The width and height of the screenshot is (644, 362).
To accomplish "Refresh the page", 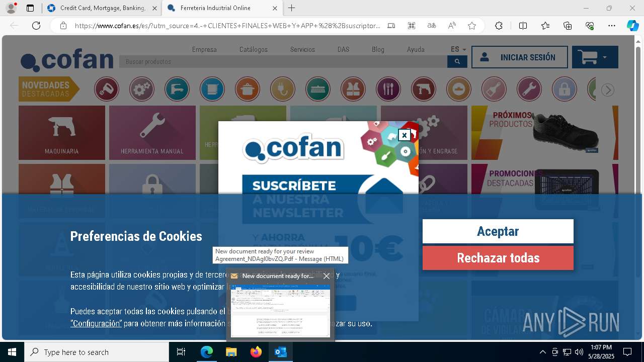I will (x=36, y=26).
